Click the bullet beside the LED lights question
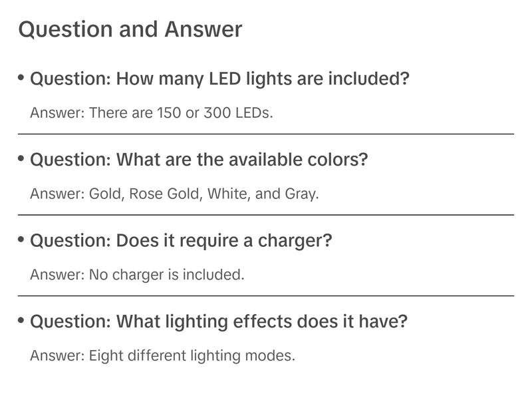The image size is (532, 398). coord(21,78)
